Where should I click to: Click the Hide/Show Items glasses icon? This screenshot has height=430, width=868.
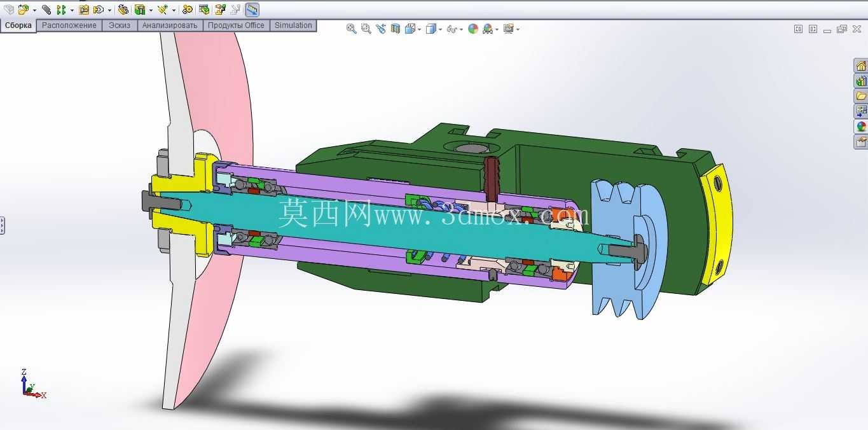pyautogui.click(x=452, y=29)
